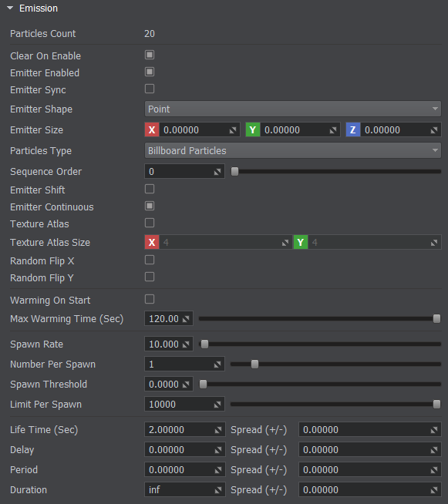The image size is (448, 504).
Task: Open the Emitter Shape dropdown
Action: click(x=293, y=109)
